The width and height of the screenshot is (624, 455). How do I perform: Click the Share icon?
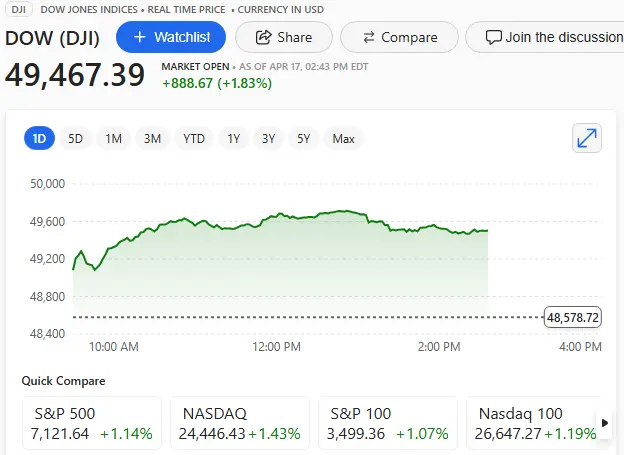[264, 37]
